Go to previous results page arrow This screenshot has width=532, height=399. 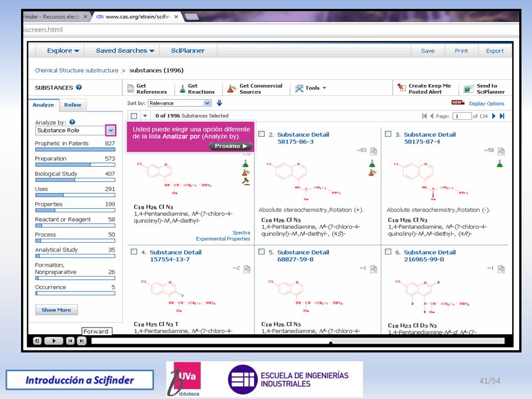(432, 116)
